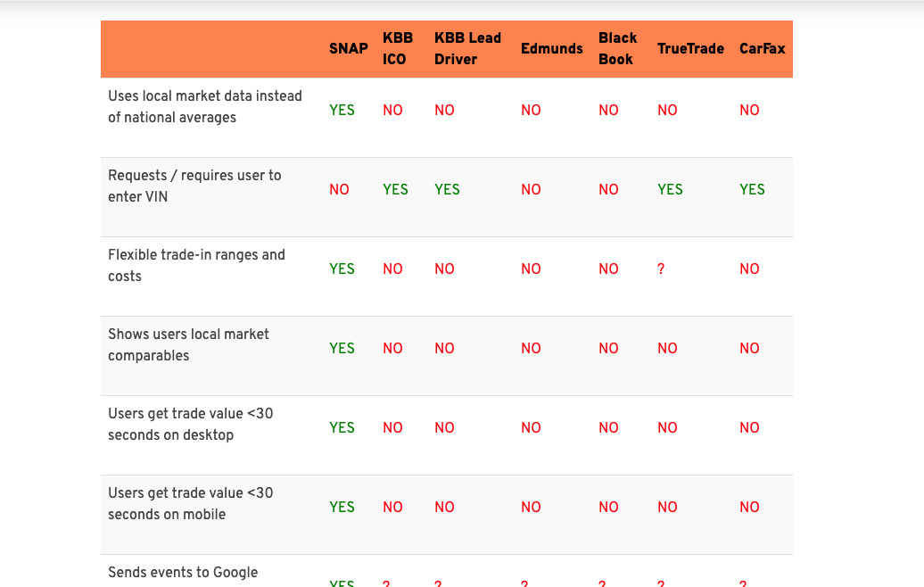Screen dimensions: 924x587
Task: Click "Shows users local market comparables" label
Action: tap(188, 344)
